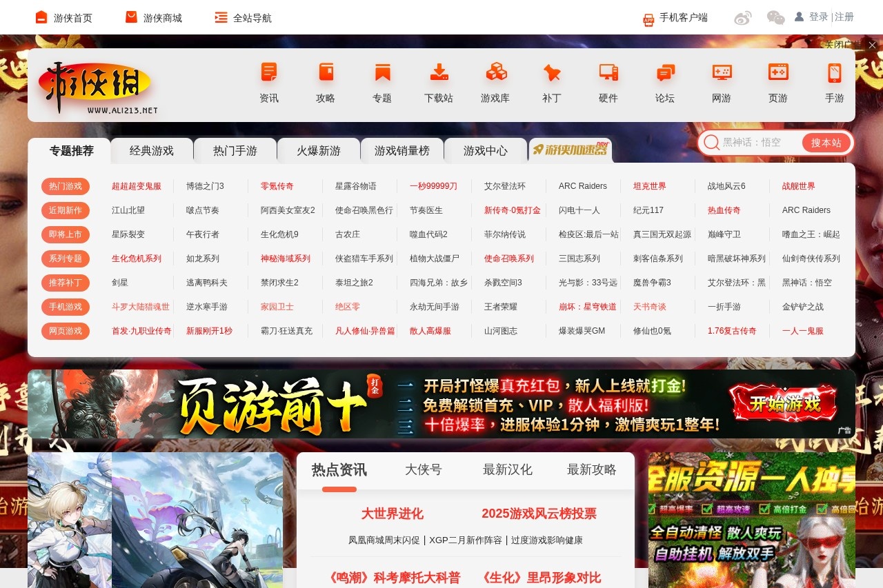Click the 热门游戏 category button
This screenshot has height=588, width=883.
tap(66, 186)
